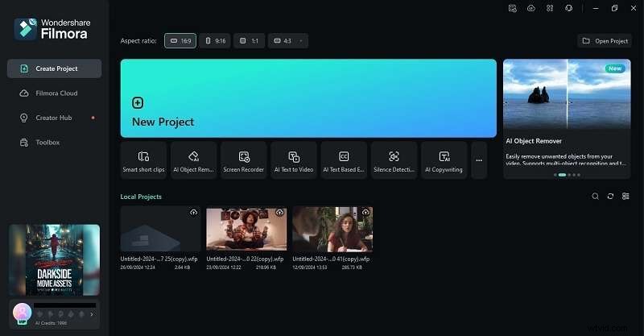Click the Open Project button
This screenshot has width=644, height=336.
605,41
